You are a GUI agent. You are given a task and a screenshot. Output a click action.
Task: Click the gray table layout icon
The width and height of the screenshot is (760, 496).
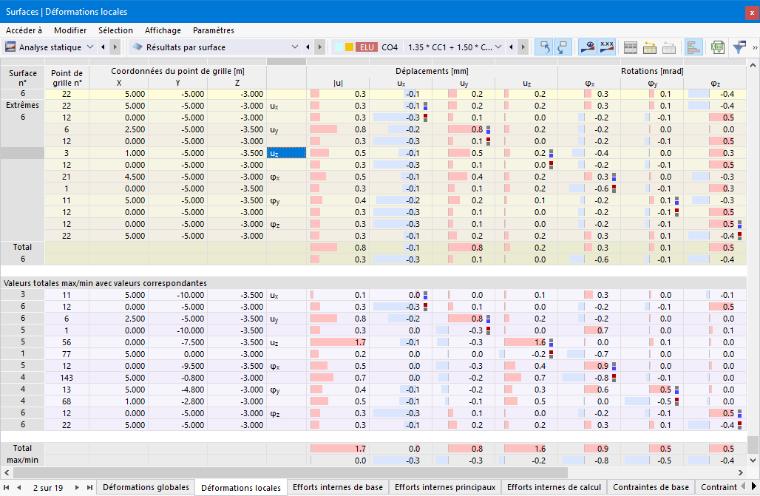click(631, 47)
